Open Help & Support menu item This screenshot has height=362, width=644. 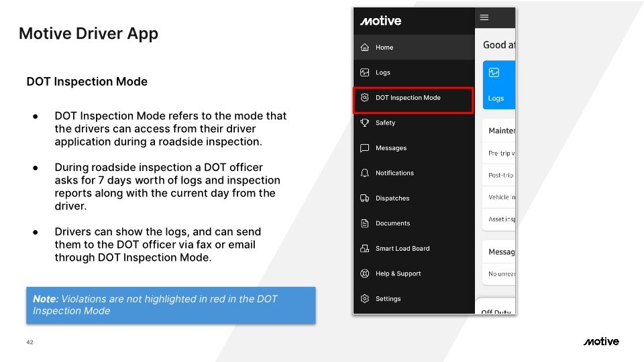pos(414,274)
